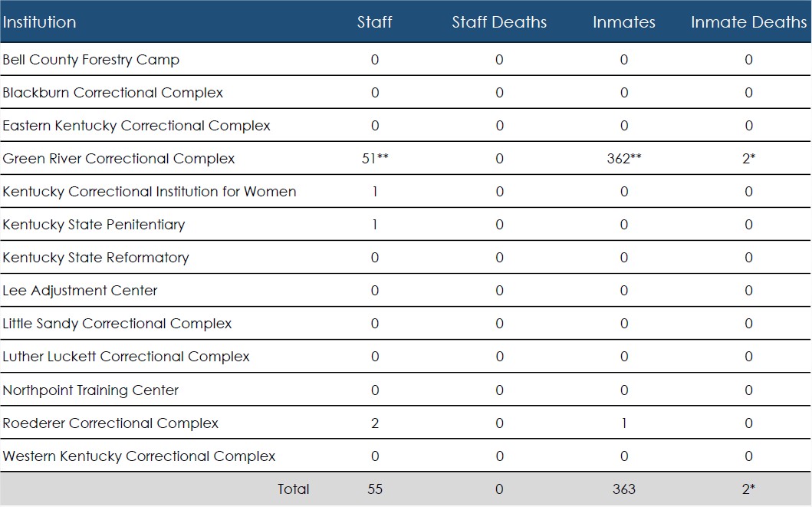Click the total inmates value 363
This screenshot has height=507, width=812.
point(623,489)
